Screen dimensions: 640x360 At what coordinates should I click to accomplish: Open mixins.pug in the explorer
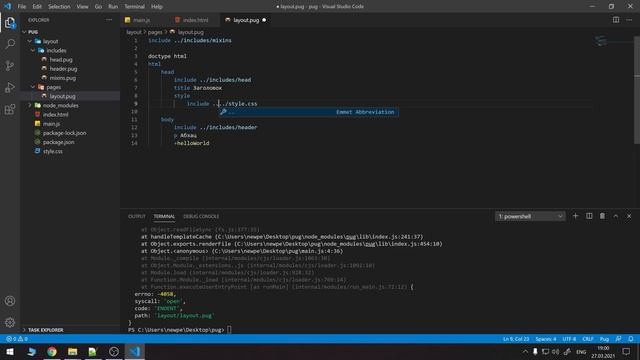point(62,78)
